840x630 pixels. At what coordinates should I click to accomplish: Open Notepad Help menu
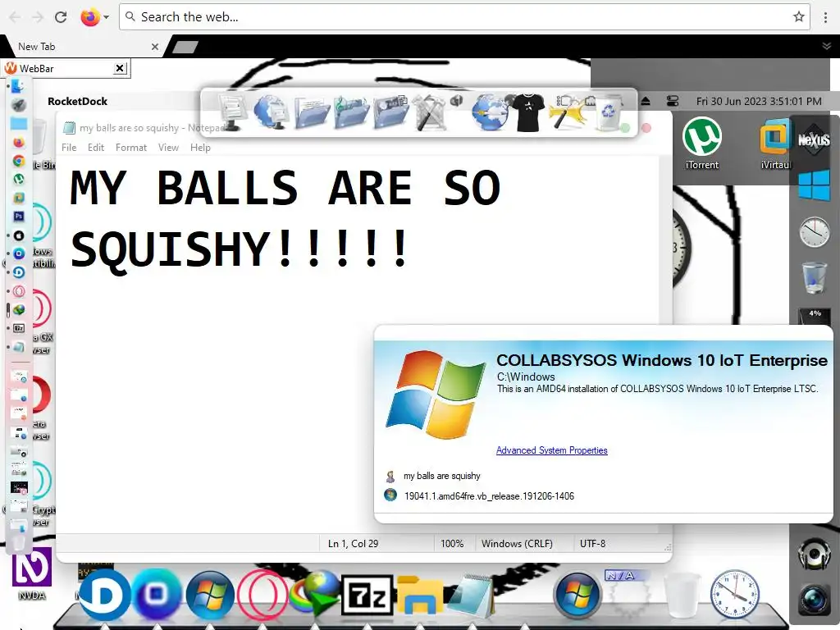pyautogui.click(x=200, y=148)
